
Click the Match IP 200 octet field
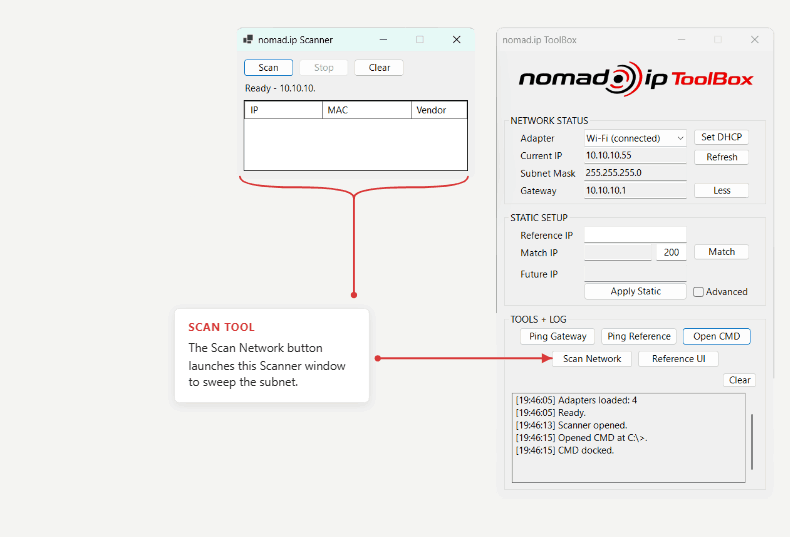[x=671, y=252]
